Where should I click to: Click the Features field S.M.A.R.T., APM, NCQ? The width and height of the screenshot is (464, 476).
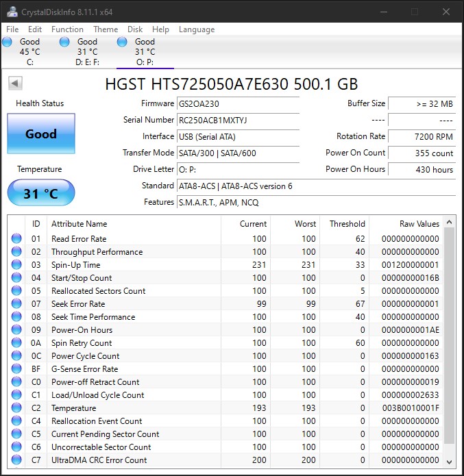coord(317,202)
